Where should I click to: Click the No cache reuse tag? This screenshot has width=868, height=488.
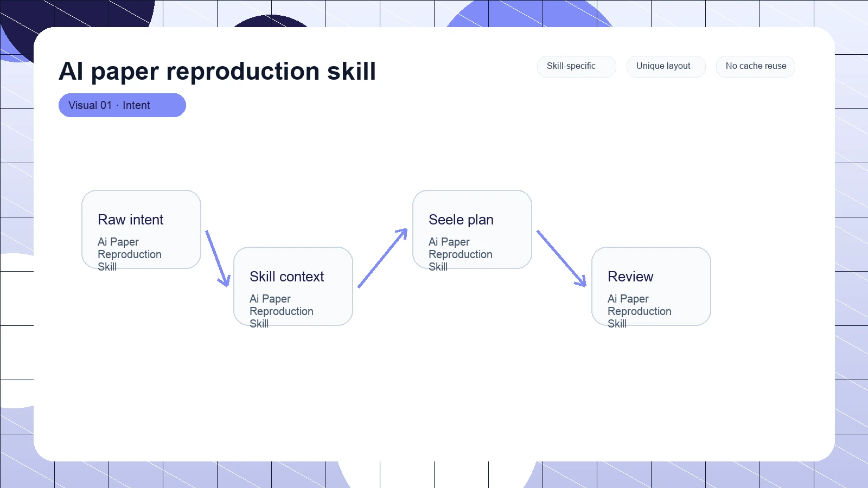click(755, 66)
